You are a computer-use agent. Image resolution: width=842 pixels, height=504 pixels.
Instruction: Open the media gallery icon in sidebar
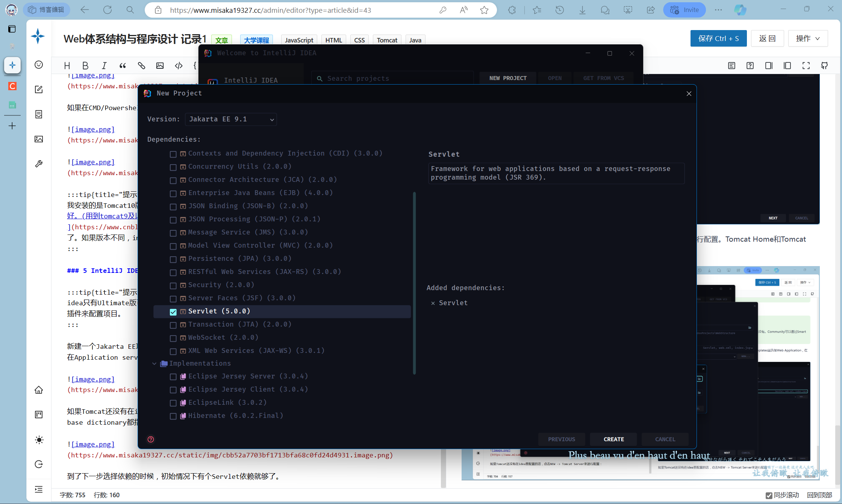tap(39, 139)
